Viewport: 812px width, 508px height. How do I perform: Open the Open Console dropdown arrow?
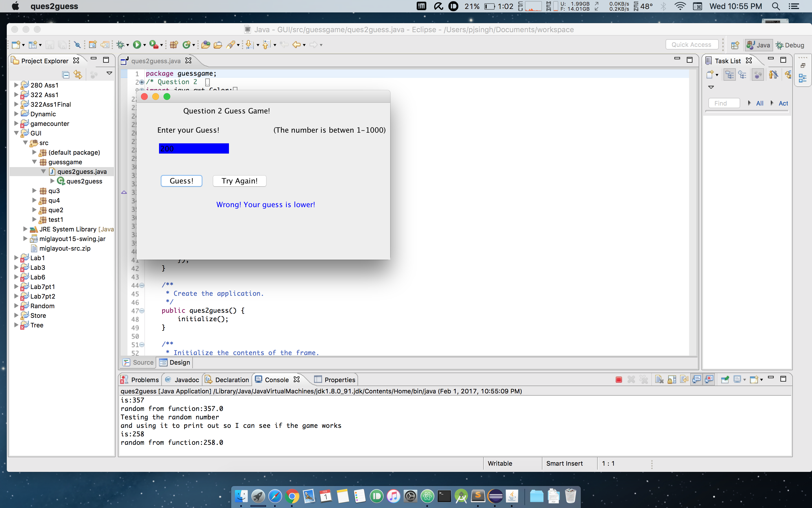pos(761,380)
